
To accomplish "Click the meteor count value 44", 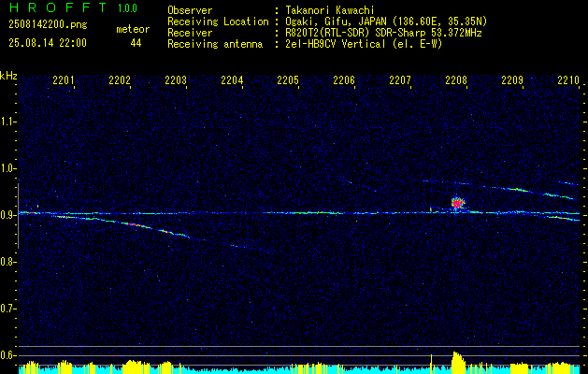I will coord(136,44).
